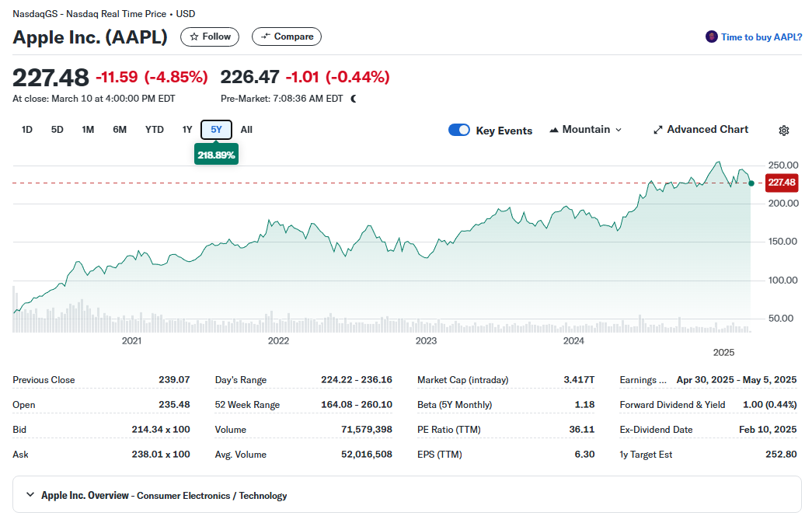Click the closing price 227.48 headline
The height and width of the screenshot is (516, 812).
(x=51, y=78)
